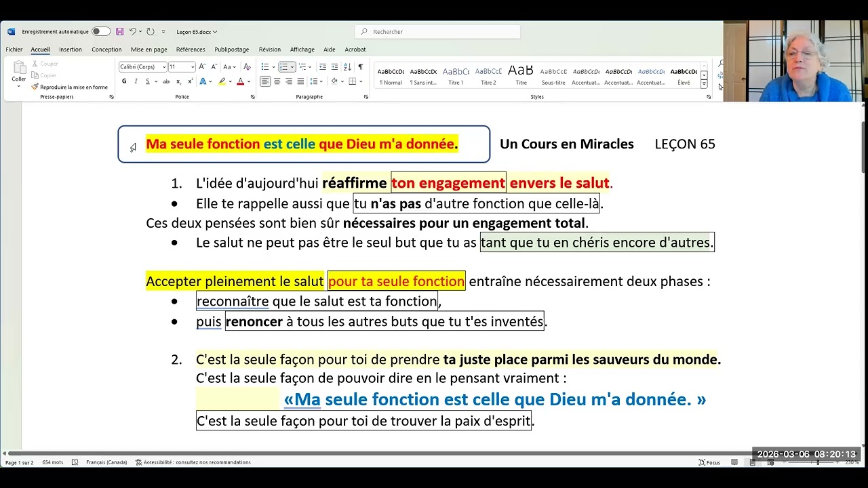The image size is (868, 488).
Task: Apply the Normal style
Action: tap(391, 76)
